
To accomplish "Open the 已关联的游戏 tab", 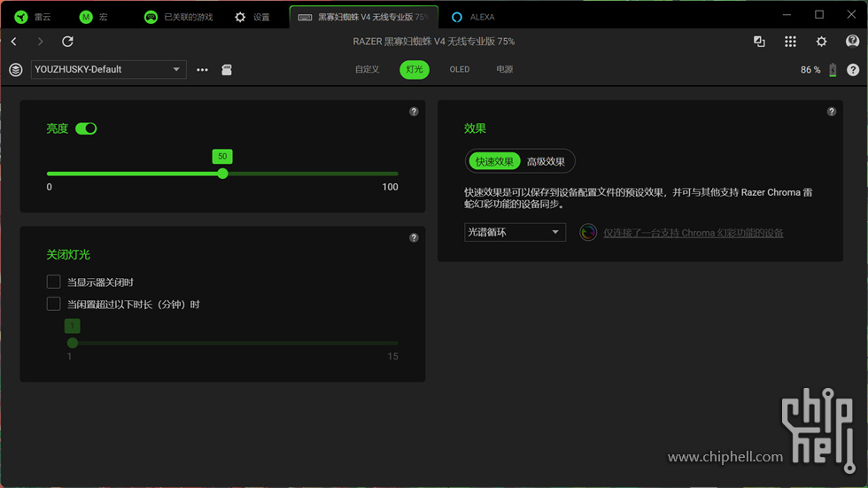I will click(x=178, y=17).
